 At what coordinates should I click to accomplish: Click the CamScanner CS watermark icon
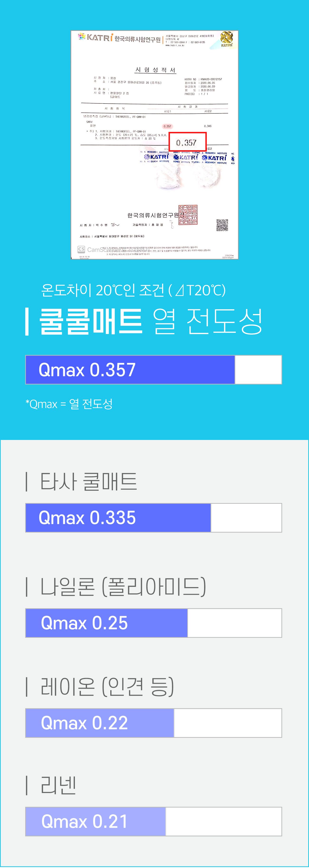pyautogui.click(x=81, y=249)
